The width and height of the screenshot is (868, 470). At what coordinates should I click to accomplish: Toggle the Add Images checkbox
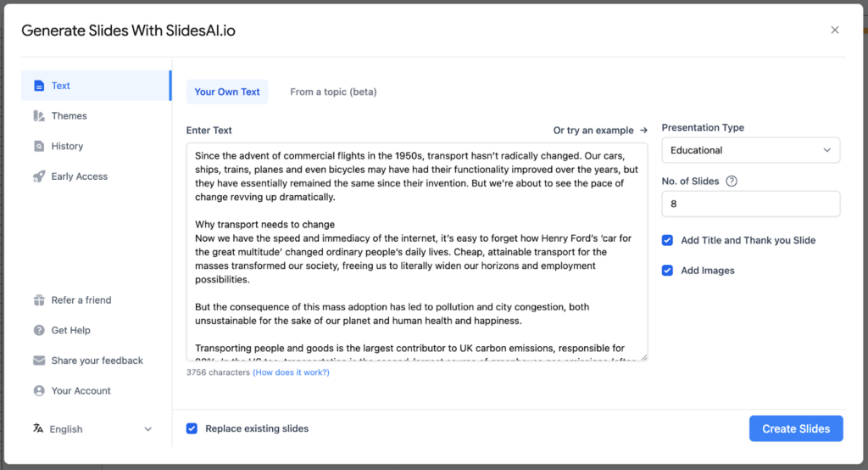coord(668,271)
